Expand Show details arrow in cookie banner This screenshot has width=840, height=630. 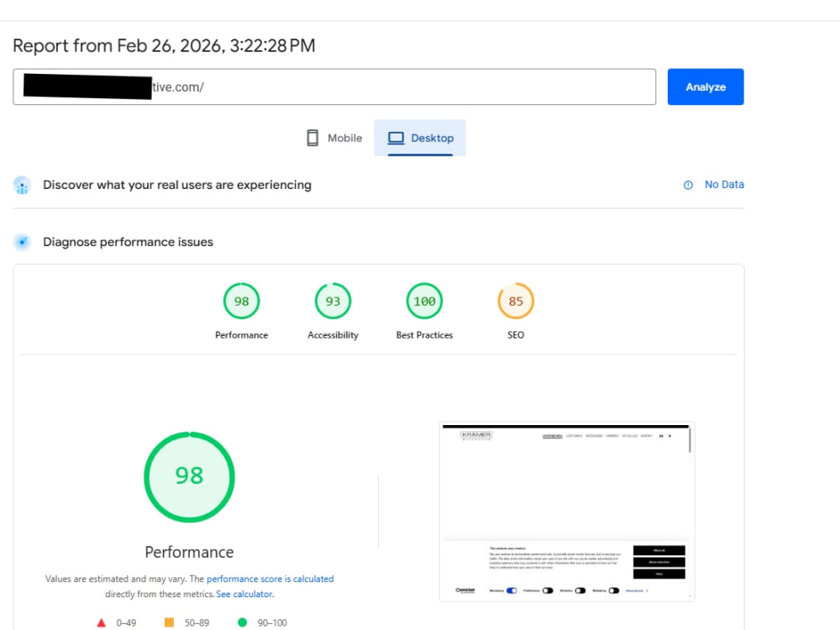647,591
